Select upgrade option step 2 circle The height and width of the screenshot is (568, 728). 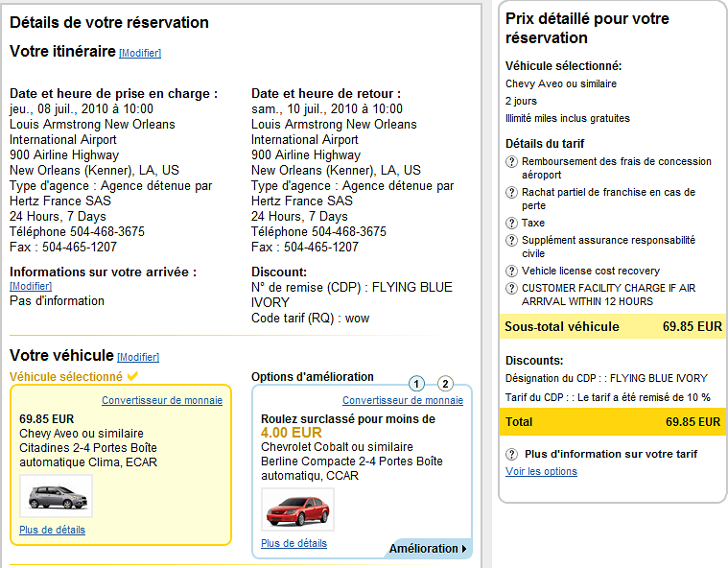445,384
